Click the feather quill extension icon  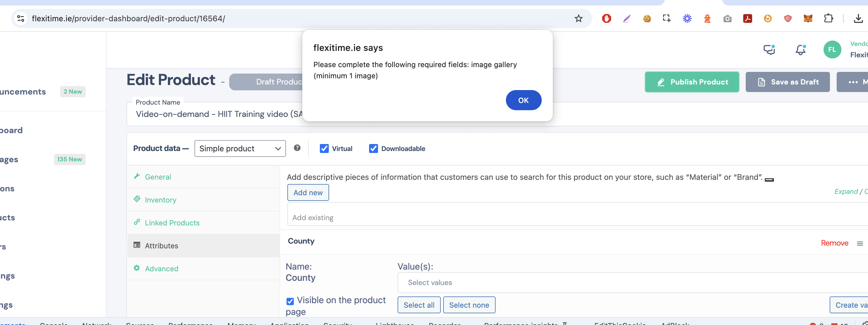(x=627, y=18)
